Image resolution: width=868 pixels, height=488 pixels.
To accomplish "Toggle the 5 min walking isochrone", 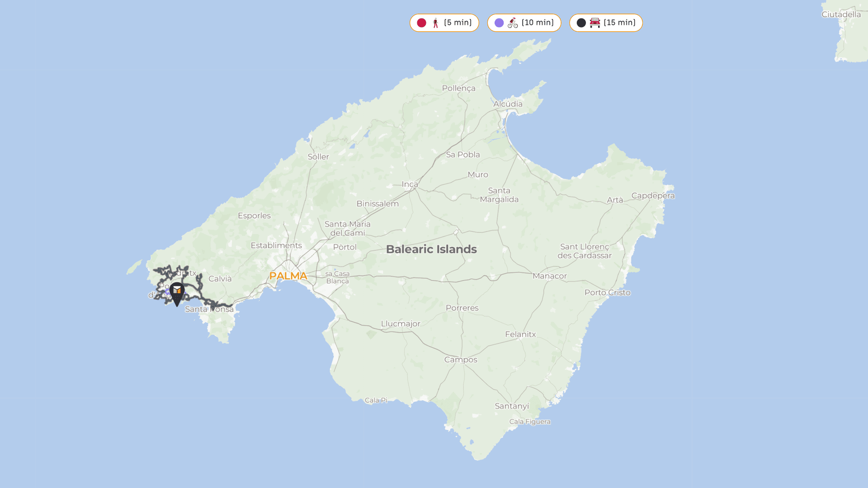I will (444, 23).
